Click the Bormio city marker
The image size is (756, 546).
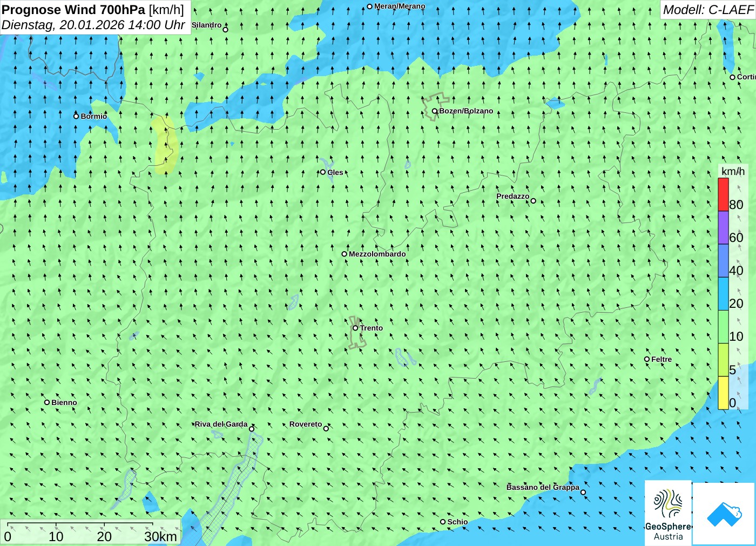point(76,116)
